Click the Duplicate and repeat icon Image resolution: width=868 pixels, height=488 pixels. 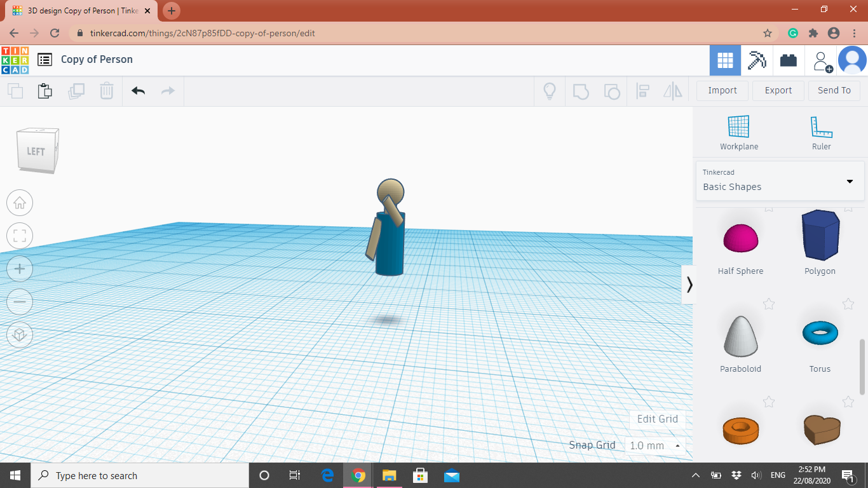[76, 91]
